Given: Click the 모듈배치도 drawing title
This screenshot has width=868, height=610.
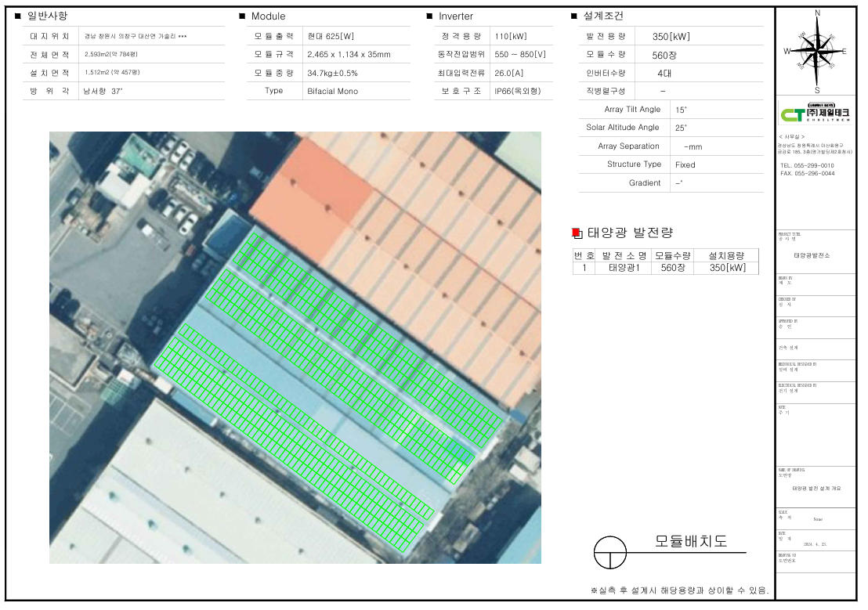Looking at the screenshot, I should (x=691, y=541).
